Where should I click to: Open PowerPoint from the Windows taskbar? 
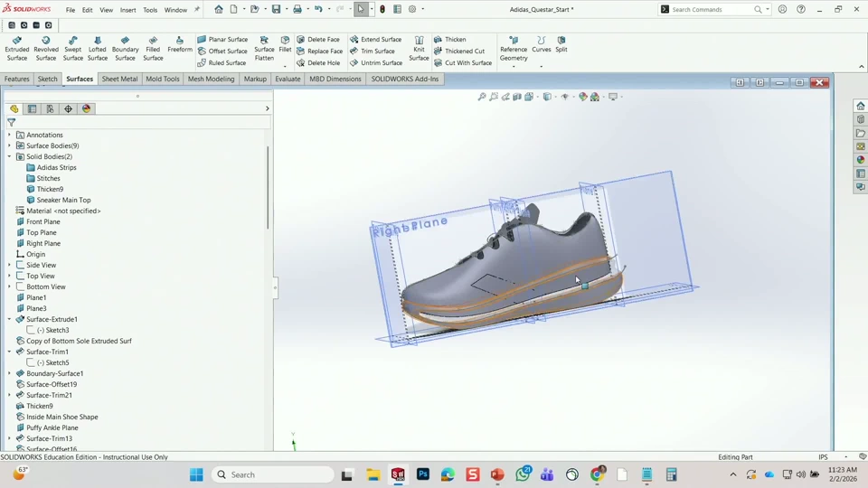coord(496,474)
